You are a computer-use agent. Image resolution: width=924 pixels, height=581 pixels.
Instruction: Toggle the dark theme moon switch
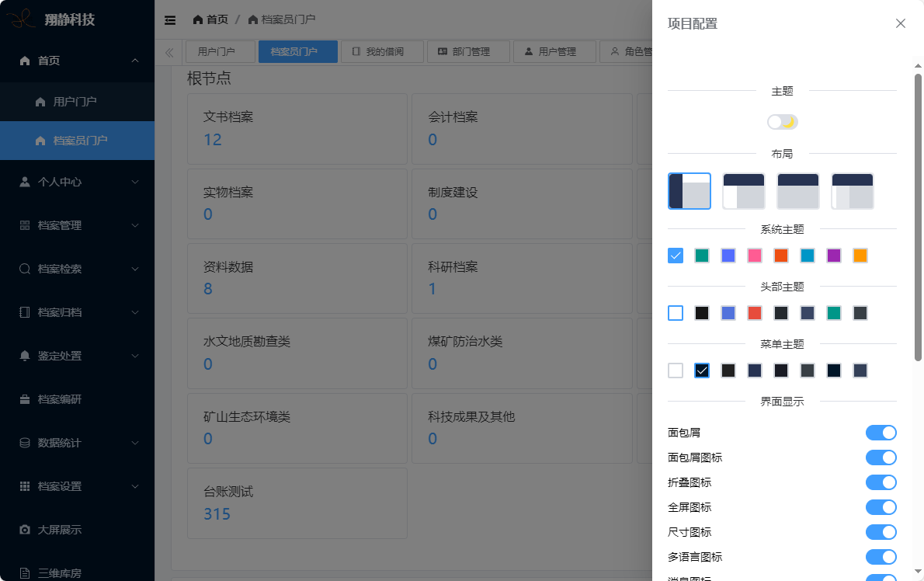(x=782, y=122)
